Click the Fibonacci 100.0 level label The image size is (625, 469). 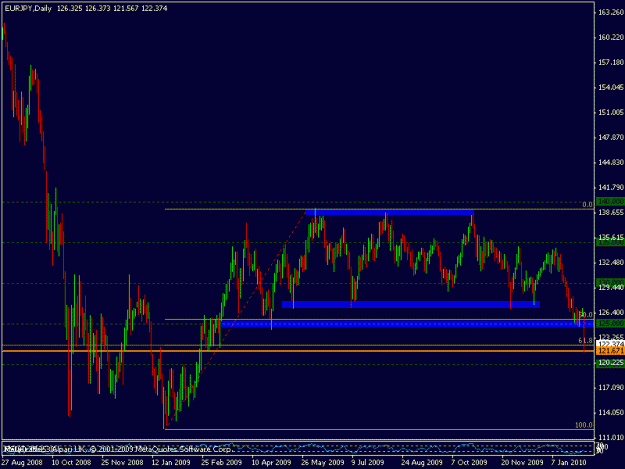pos(584,425)
